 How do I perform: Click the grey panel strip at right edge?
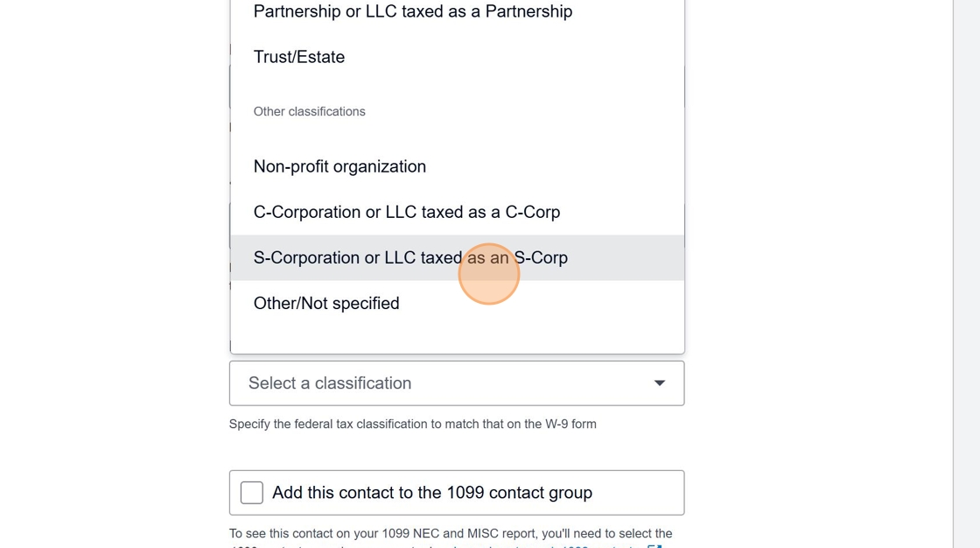point(966,263)
